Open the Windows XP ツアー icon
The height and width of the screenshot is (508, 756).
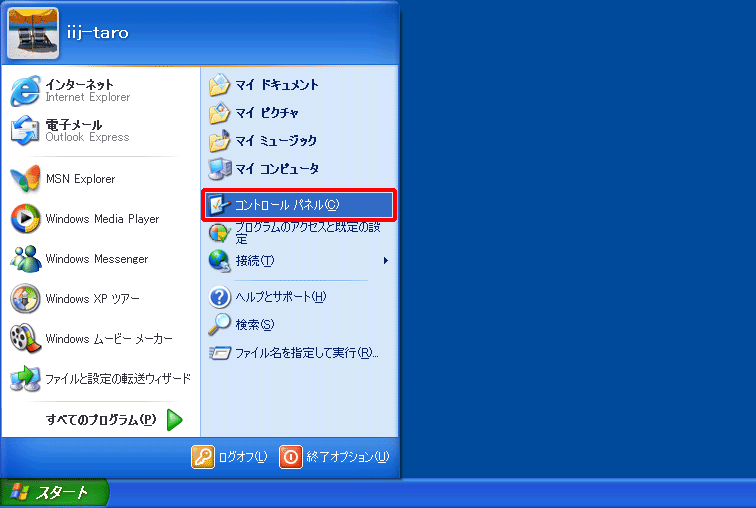[x=25, y=299]
